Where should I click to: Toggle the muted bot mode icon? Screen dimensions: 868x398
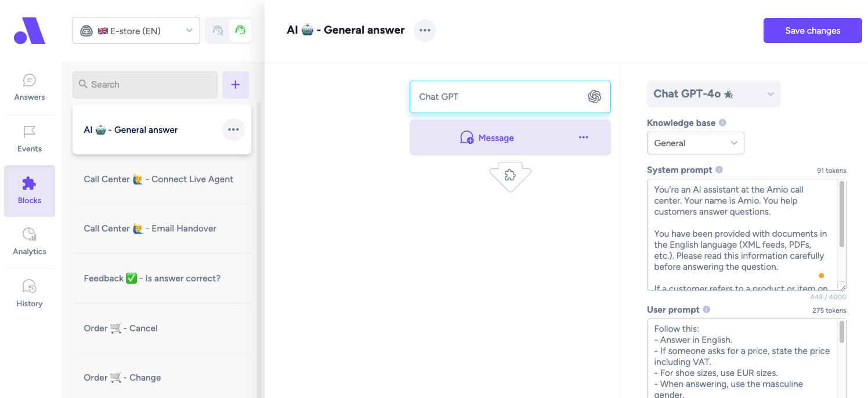pos(218,31)
